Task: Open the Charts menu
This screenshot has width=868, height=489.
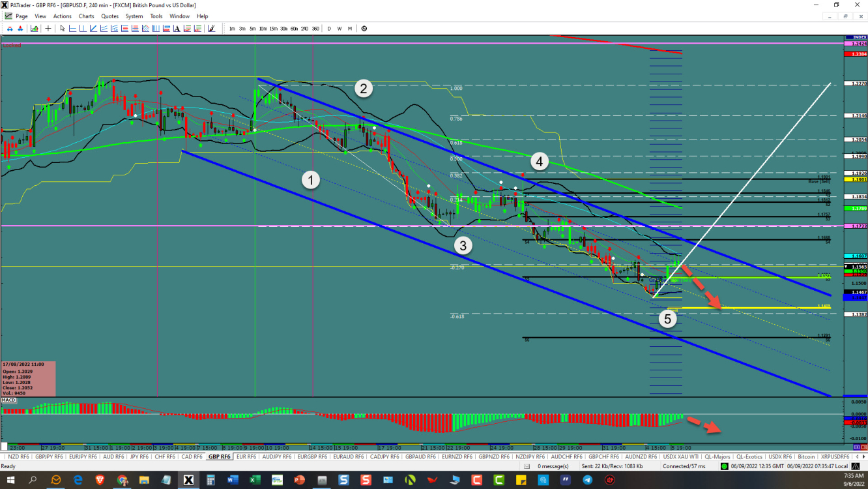Action: [x=86, y=16]
